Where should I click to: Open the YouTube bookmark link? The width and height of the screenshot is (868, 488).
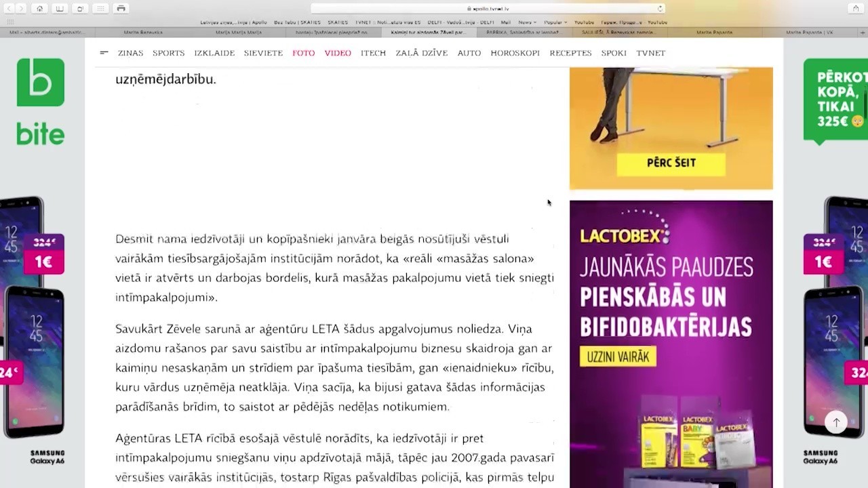584,22
